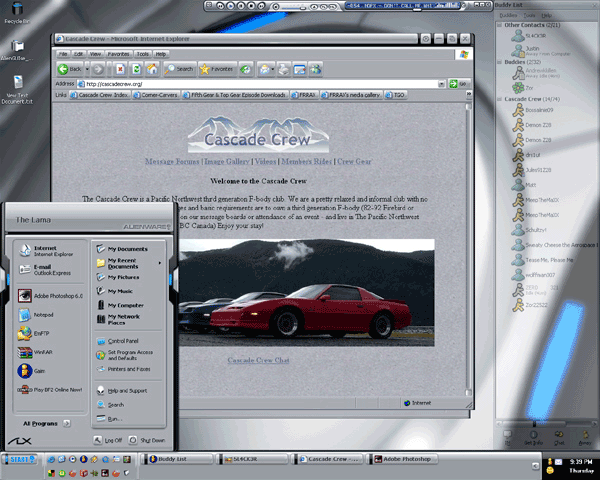Open the Tools menu in Internet Explorer
The image size is (600, 480).
(x=142, y=53)
